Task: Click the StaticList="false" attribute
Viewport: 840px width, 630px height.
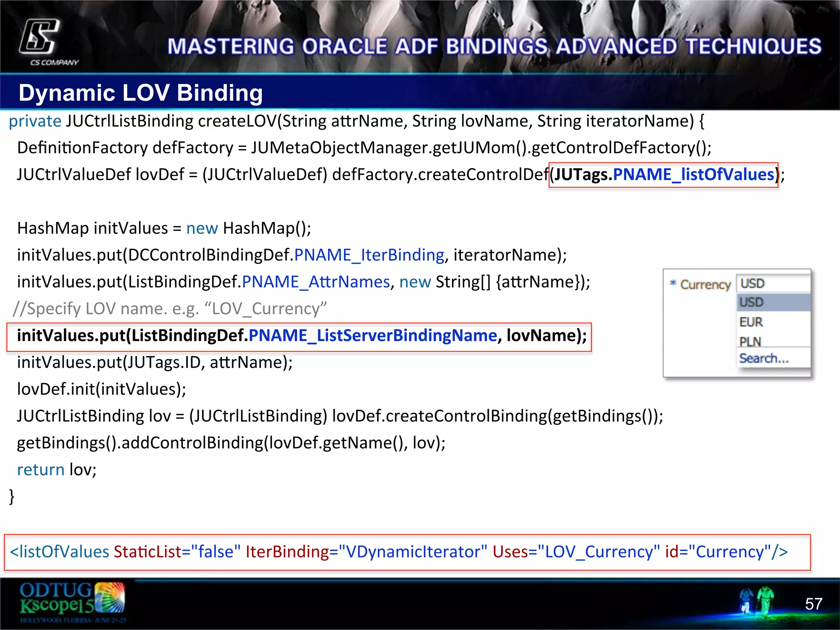Action: (177, 552)
